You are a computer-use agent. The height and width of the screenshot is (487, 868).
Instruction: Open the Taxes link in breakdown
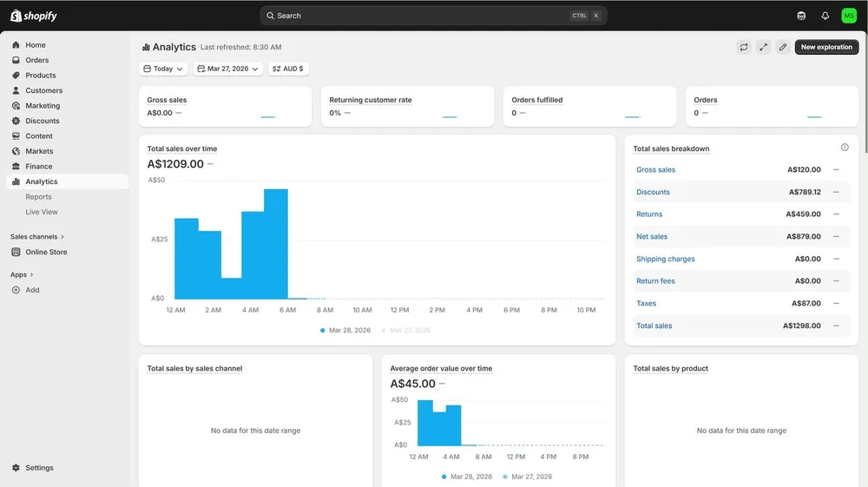[646, 303]
